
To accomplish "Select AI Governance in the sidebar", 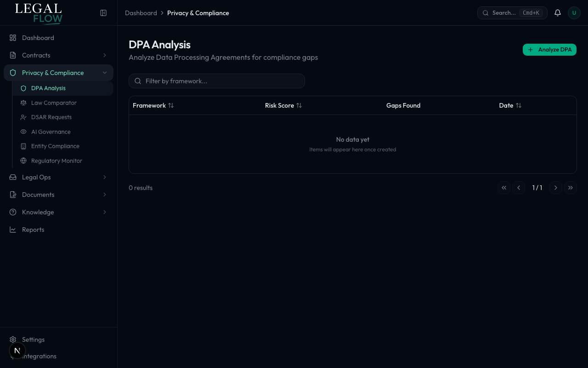I will 51,132.
